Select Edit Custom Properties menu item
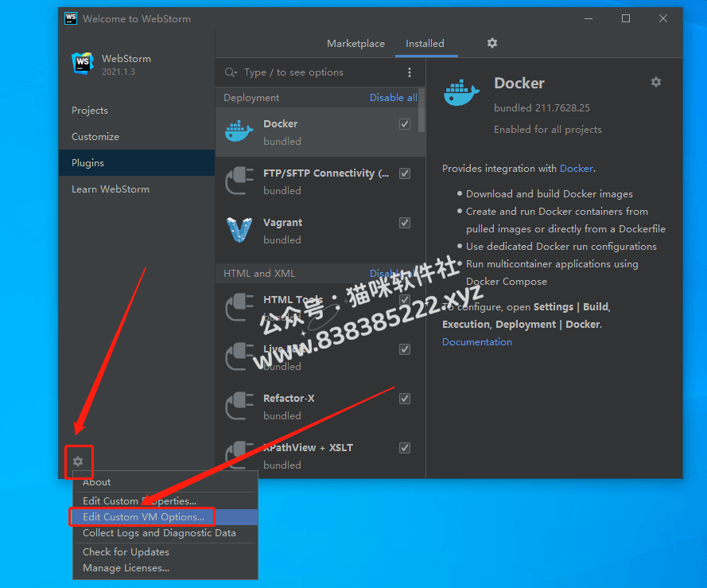Screen dimensions: 707x588 coord(165,501)
